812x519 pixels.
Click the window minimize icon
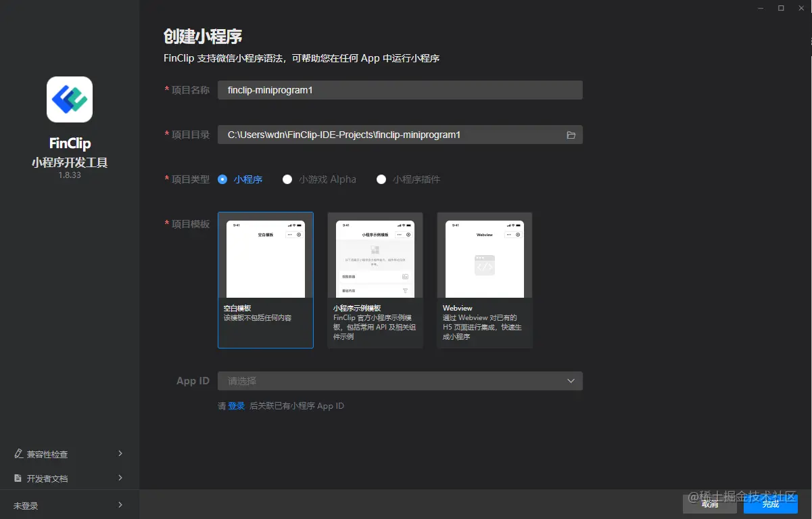(760, 8)
